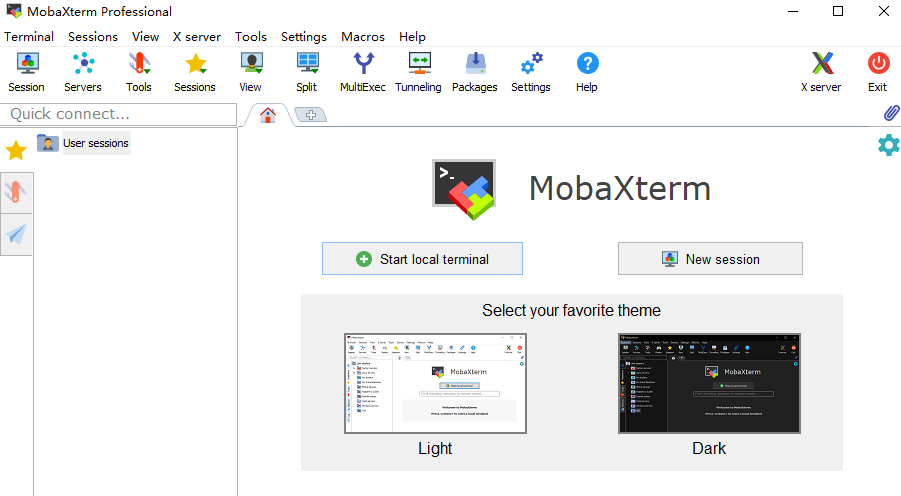Choose the Light theme thumbnail
Screen dimensions: 901x496
pos(435,383)
